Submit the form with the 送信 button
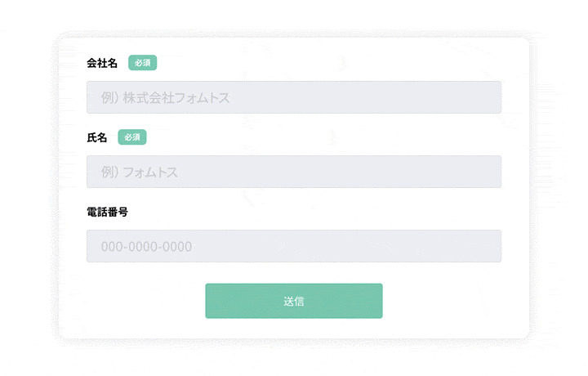The height and width of the screenshot is (376, 588). coord(294,301)
